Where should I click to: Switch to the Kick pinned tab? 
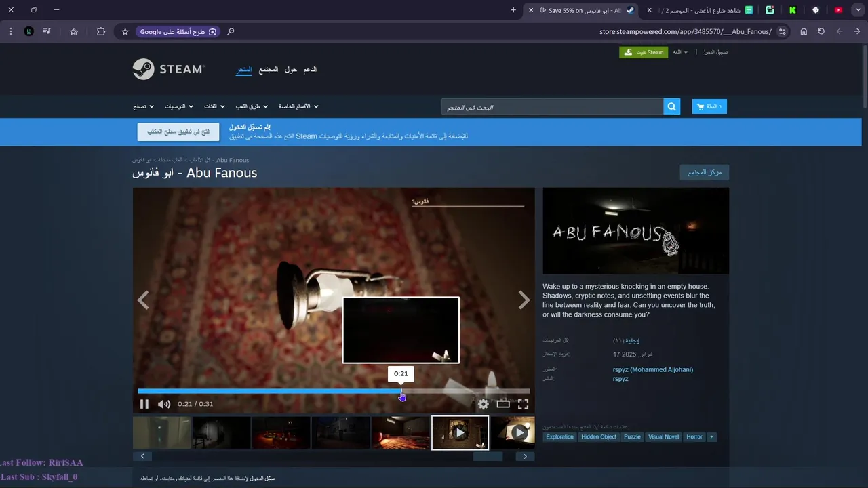792,10
